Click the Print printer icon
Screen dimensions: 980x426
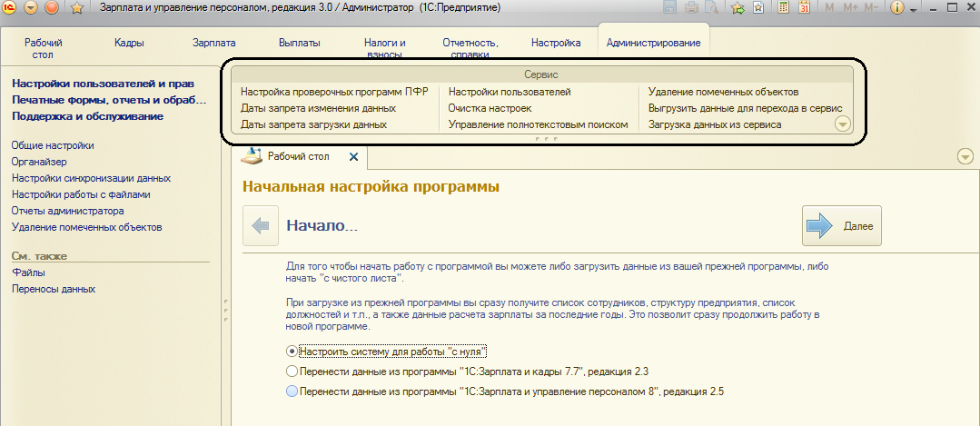[x=691, y=8]
